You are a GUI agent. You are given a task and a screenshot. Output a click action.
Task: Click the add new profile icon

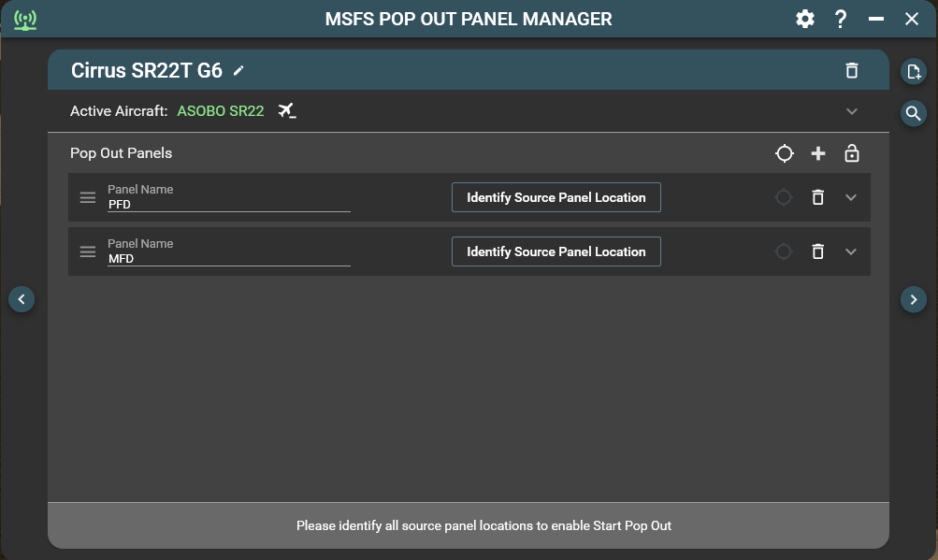(x=913, y=72)
